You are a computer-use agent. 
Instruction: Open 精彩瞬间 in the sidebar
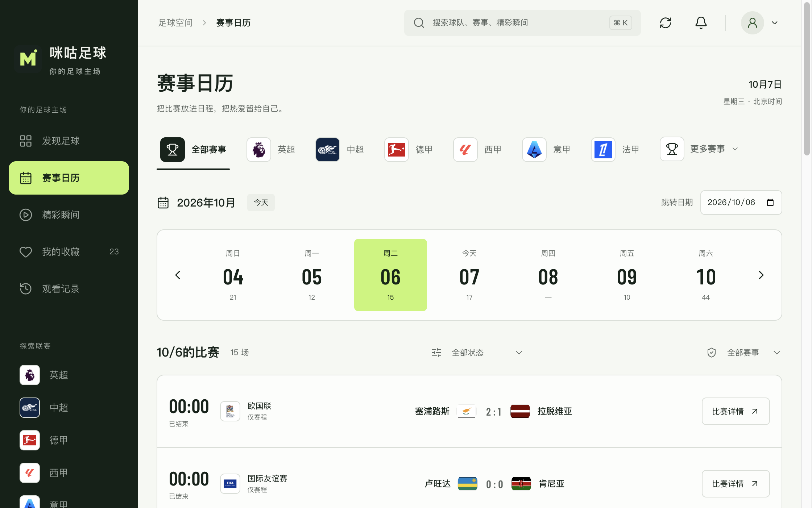coord(69,215)
